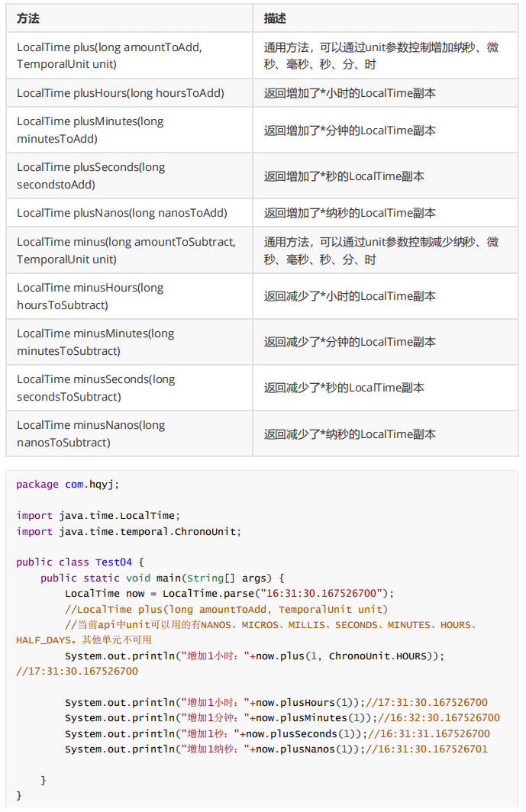Select the plusSeconds method table cell
The width and height of the screenshot is (526, 812).
(x=91, y=176)
